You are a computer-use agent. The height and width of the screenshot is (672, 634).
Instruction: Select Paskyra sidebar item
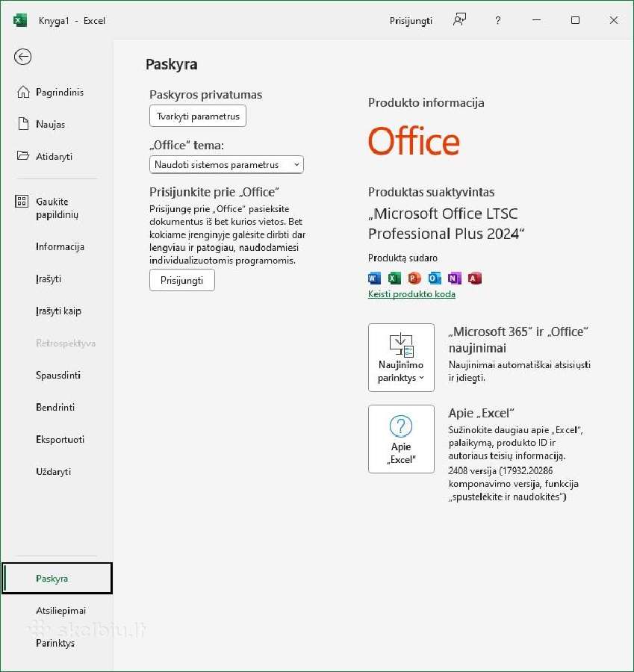click(x=57, y=579)
